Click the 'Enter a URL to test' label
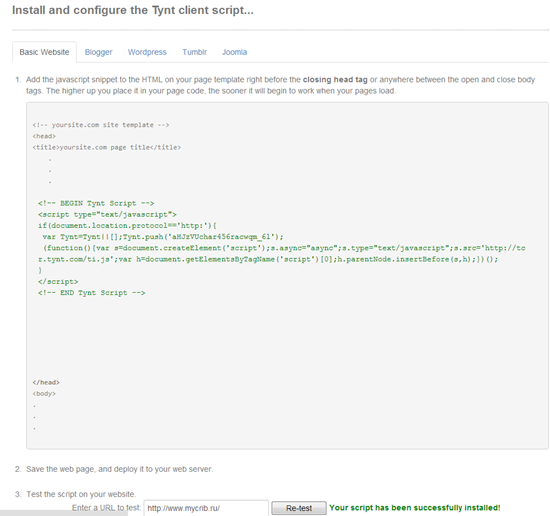 [x=106, y=508]
